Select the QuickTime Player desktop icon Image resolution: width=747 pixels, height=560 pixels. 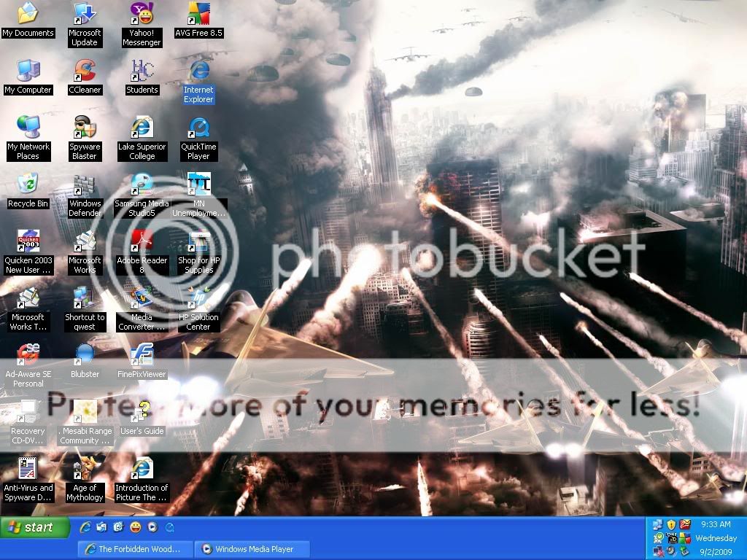click(198, 138)
